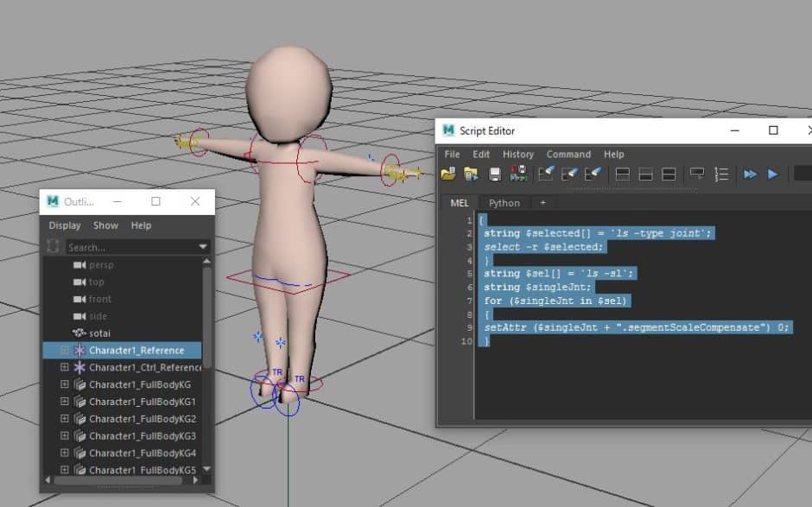Switch to the Python tab
Viewport: 812px width, 507px height.
click(504, 202)
